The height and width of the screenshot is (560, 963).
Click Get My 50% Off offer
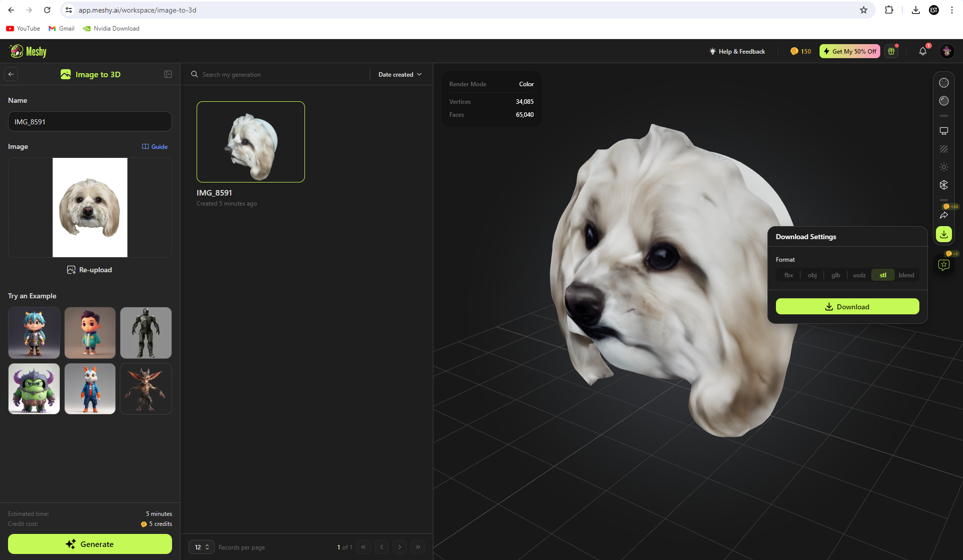point(850,51)
